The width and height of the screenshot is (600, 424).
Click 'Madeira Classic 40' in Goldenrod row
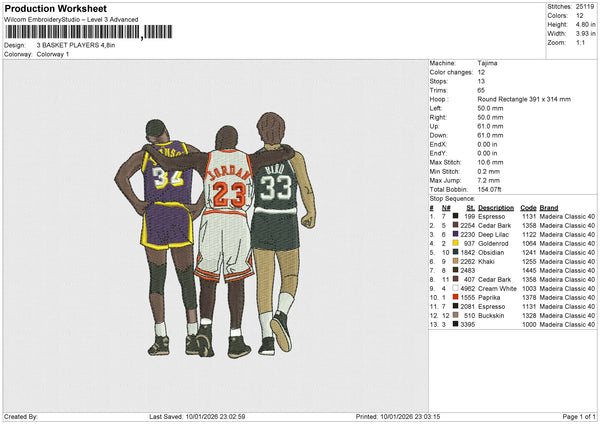567,243
